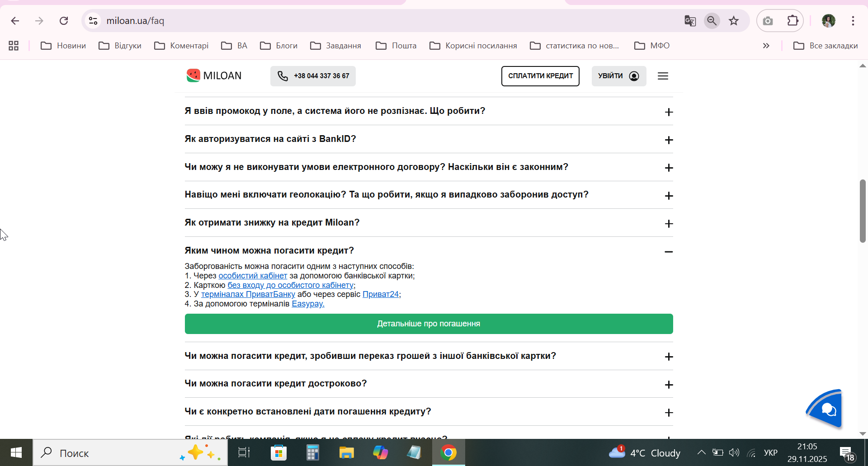Image resolution: width=868 pixels, height=466 pixels.
Task: Click the zoom magnifier icon in address bar
Action: point(712,21)
